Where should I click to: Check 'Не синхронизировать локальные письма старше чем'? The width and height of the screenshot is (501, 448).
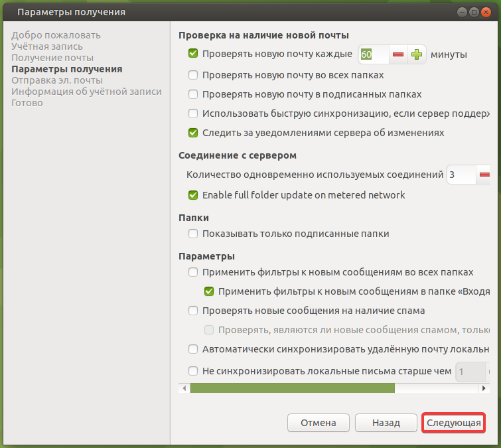coord(194,371)
